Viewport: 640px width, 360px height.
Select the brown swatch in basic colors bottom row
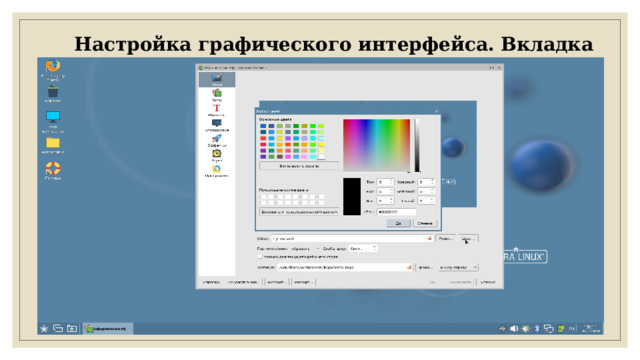click(x=280, y=157)
